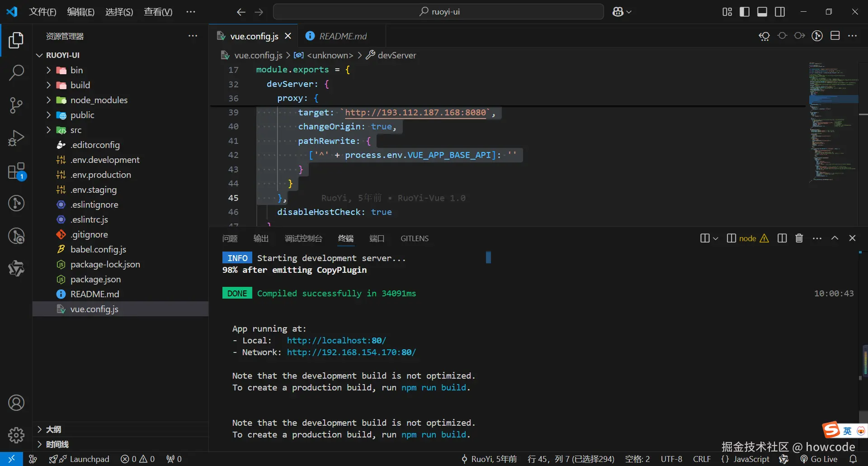The image size is (868, 466).
Task: Switch to the 输出 panel tab
Action: pyautogui.click(x=261, y=238)
